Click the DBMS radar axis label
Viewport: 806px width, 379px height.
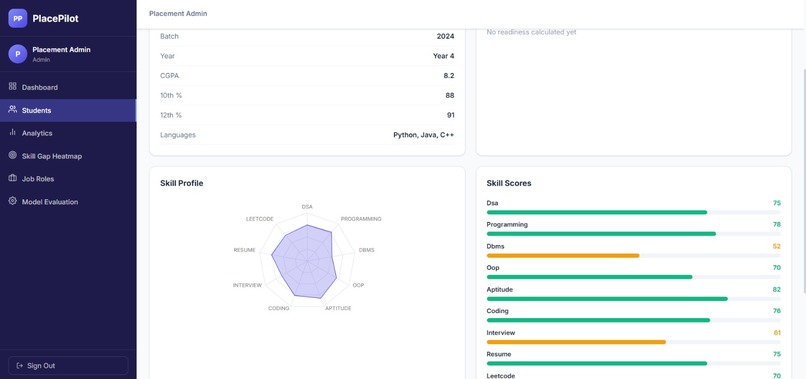click(x=367, y=250)
